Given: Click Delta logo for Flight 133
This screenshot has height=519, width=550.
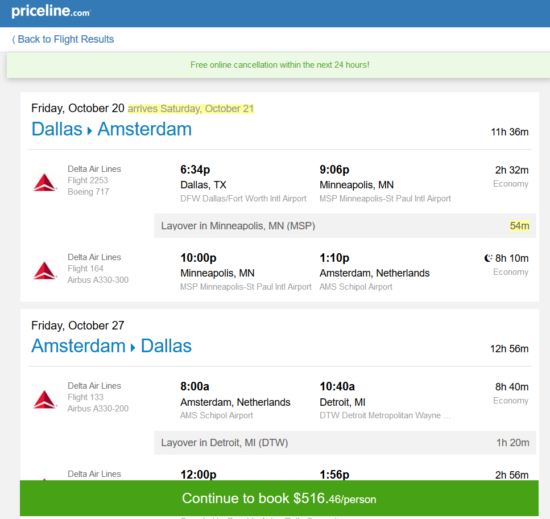Looking at the screenshot, I should pos(45,399).
